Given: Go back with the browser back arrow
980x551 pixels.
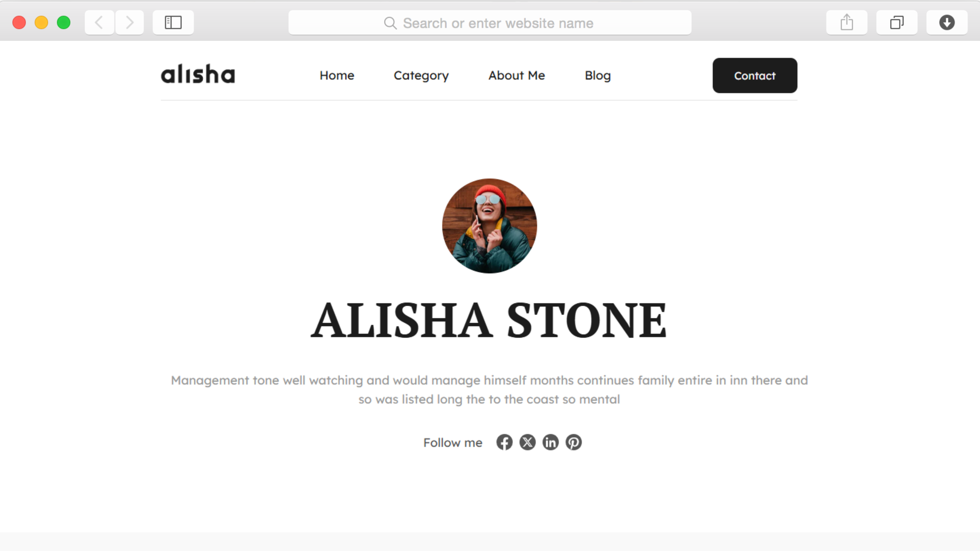Looking at the screenshot, I should pyautogui.click(x=99, y=22).
